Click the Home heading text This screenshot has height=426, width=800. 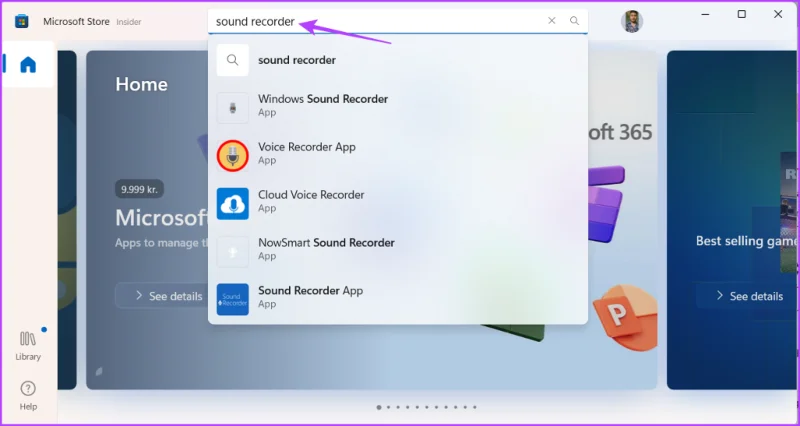pos(141,84)
